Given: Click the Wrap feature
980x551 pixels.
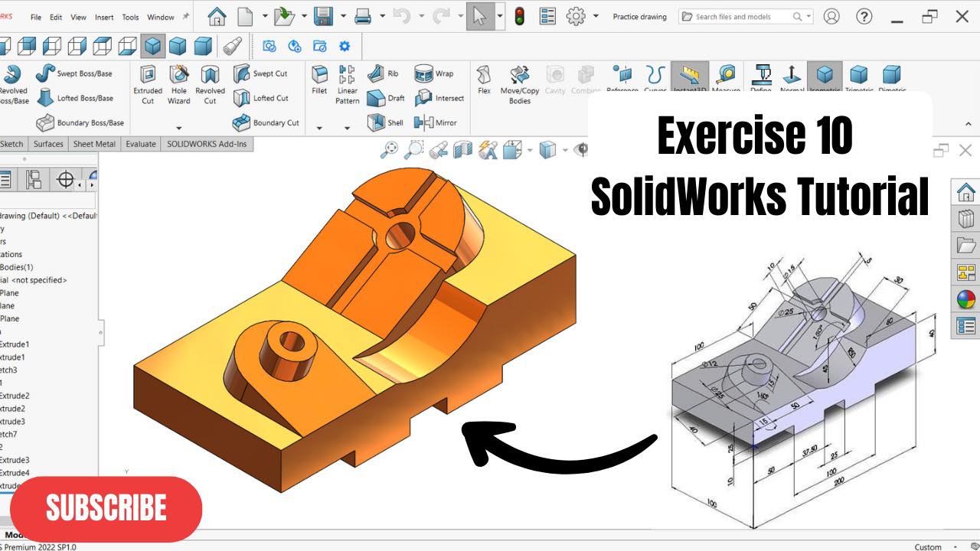Looking at the screenshot, I should coord(434,73).
